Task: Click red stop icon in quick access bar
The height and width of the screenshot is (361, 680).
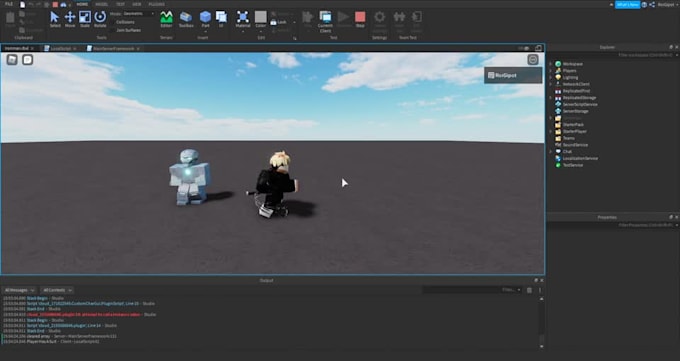Action: 55,4
